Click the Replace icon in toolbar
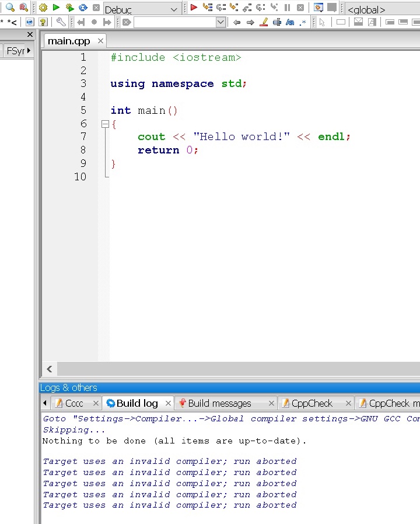420x524 pixels. point(23,8)
